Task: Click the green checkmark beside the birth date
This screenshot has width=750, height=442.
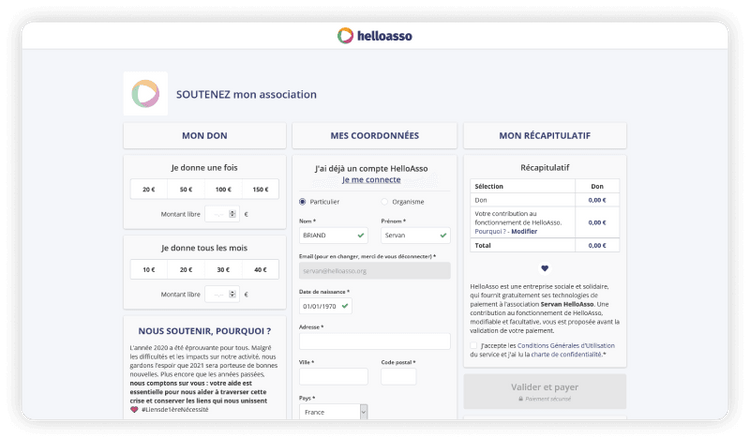Action: [x=345, y=306]
